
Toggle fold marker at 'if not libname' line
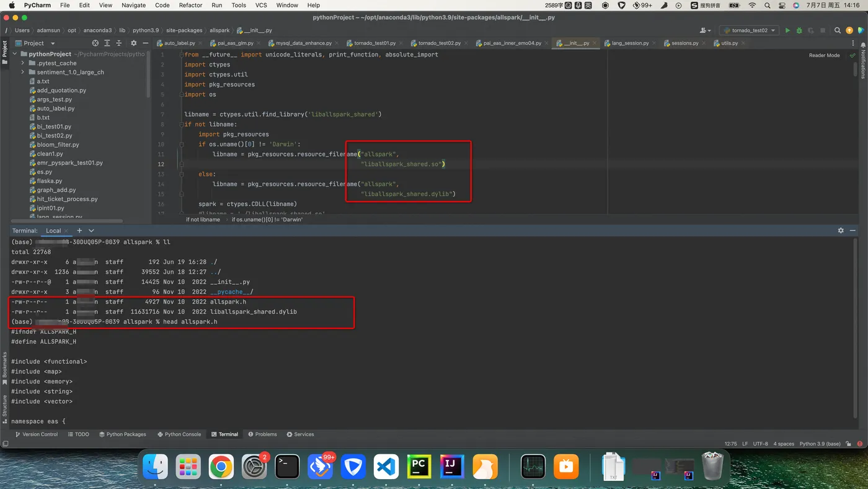(x=182, y=124)
